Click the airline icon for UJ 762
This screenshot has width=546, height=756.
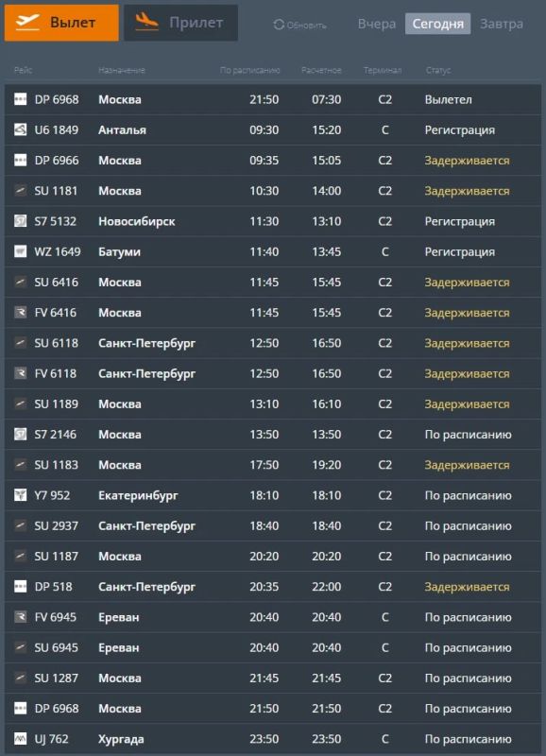click(x=20, y=739)
